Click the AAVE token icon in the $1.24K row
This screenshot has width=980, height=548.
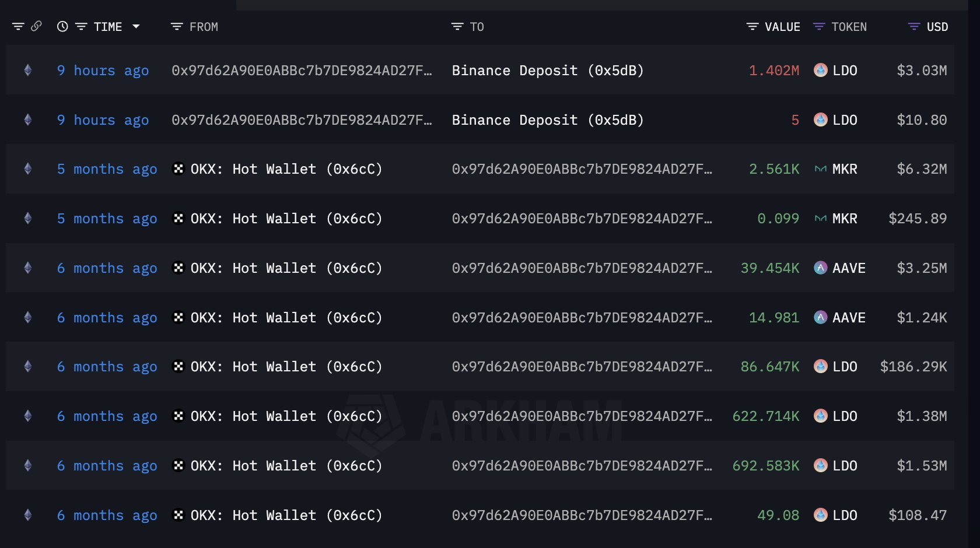pyautogui.click(x=821, y=318)
